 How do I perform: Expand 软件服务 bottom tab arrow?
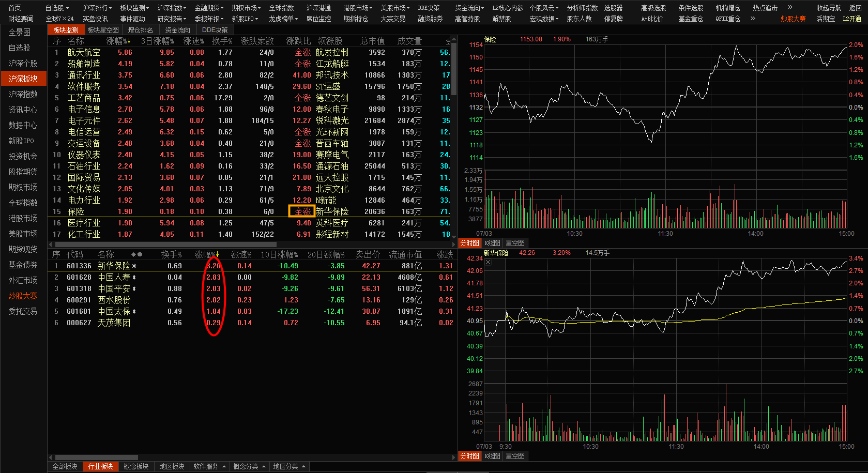(x=224, y=466)
